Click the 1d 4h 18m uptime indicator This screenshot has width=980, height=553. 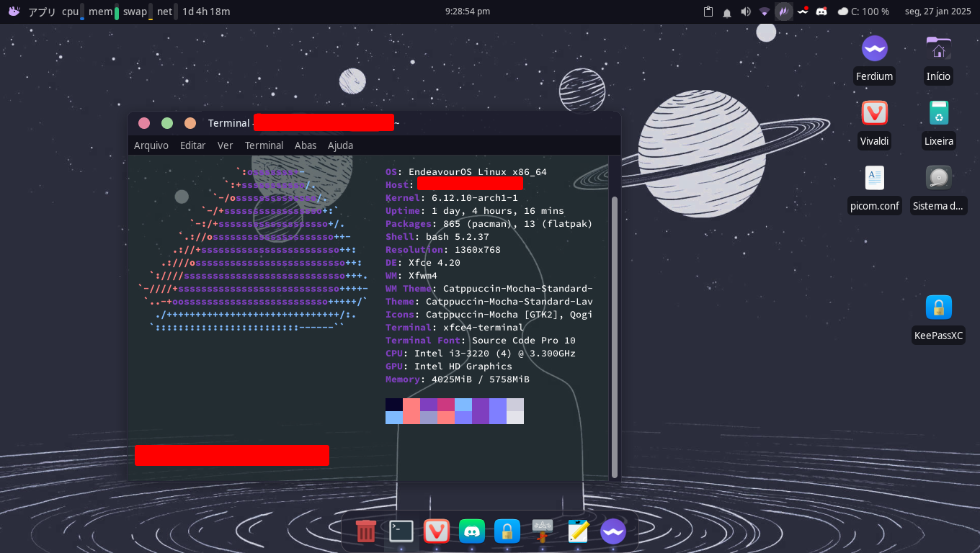pyautogui.click(x=206, y=12)
